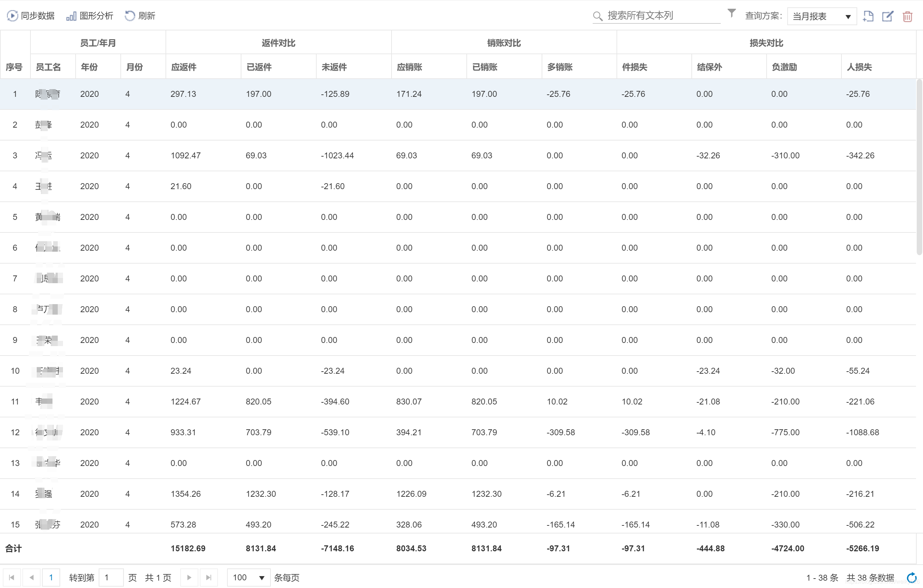
Task: Click the 刷新 refresh icon
Action: pyautogui.click(x=130, y=16)
